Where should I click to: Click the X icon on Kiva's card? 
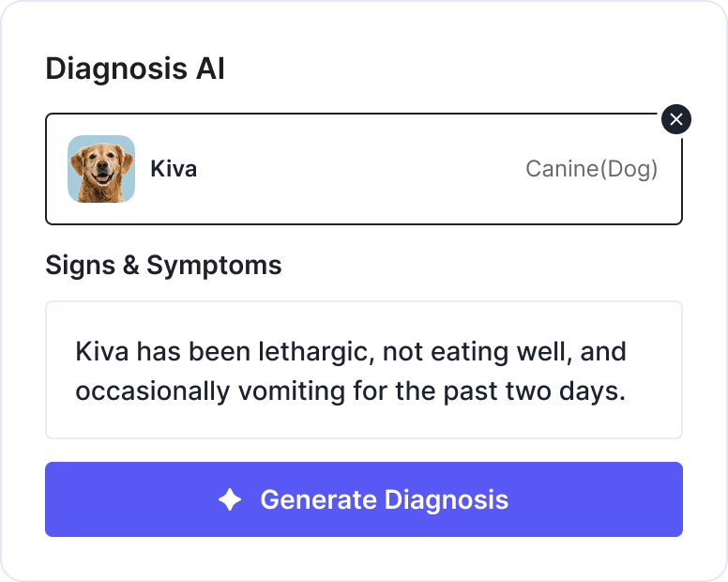pos(676,119)
